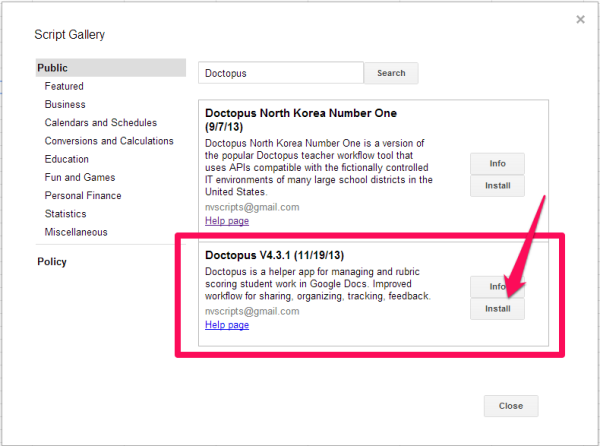Open the Policy section

pos(51,262)
